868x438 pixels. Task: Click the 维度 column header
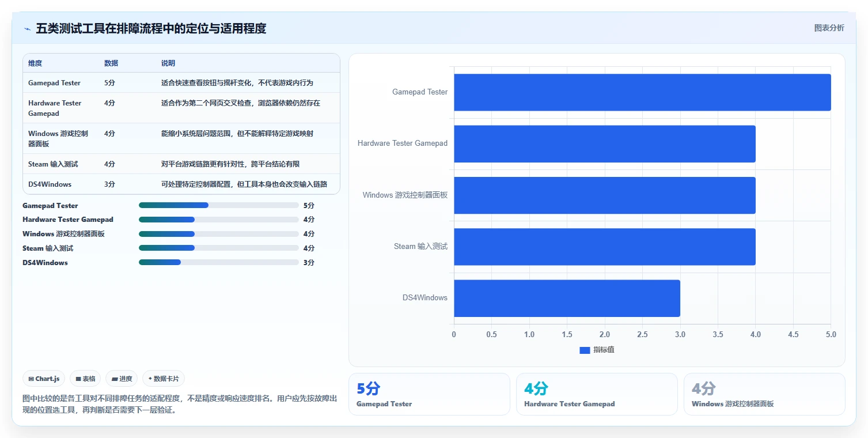[x=35, y=63]
